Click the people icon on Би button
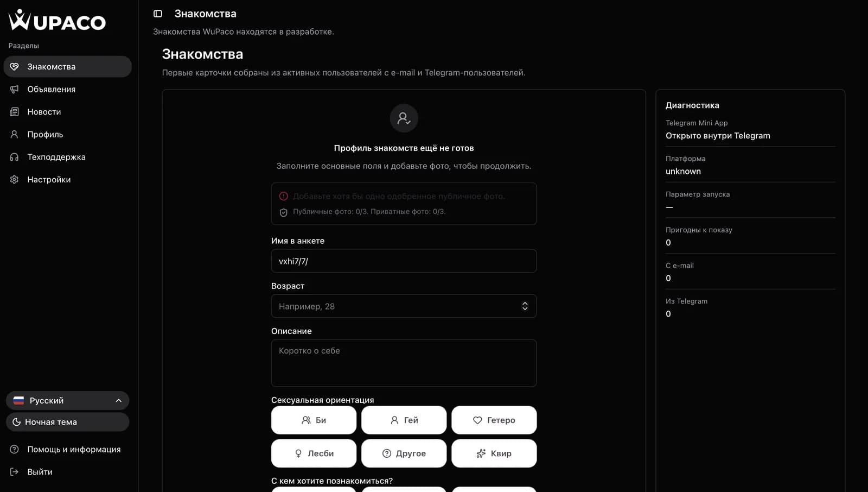 [307, 420]
